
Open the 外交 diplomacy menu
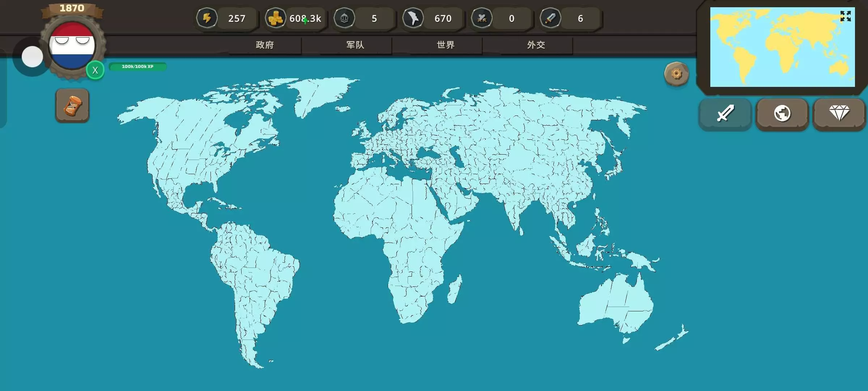[536, 45]
